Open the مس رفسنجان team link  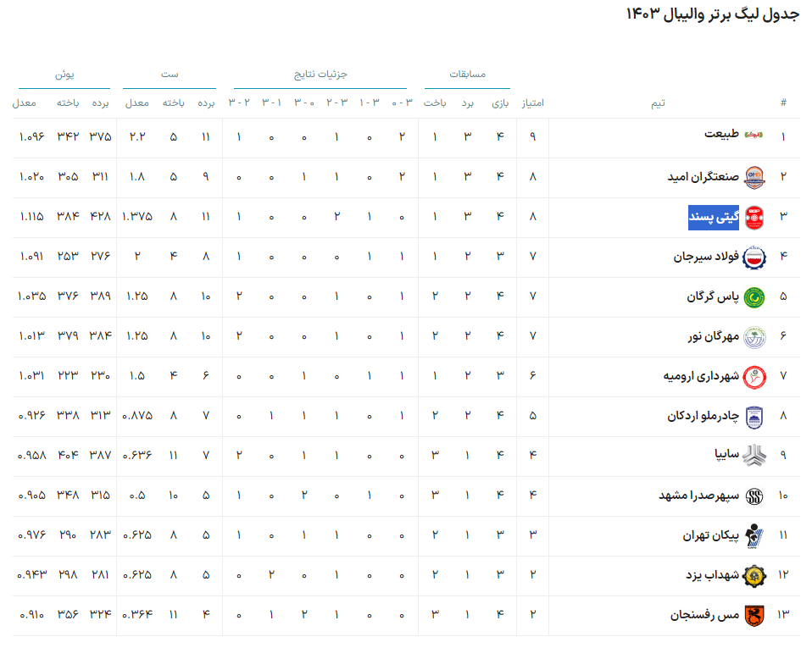pos(705,616)
